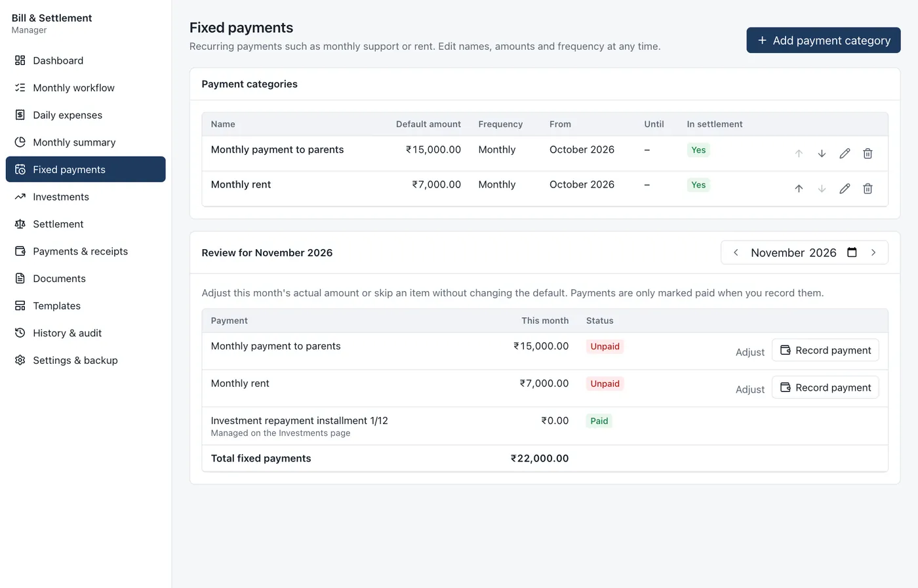
Task: Click the Payment categories heading
Action: click(x=249, y=84)
